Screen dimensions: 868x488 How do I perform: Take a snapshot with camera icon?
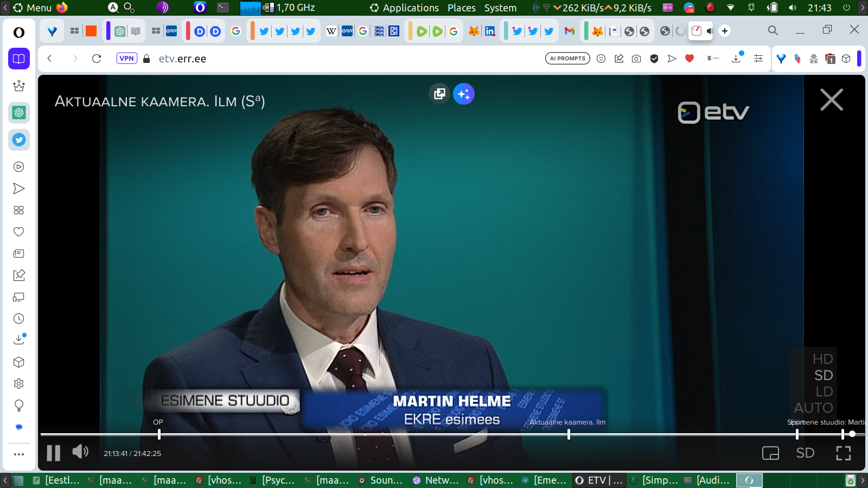tap(636, 59)
